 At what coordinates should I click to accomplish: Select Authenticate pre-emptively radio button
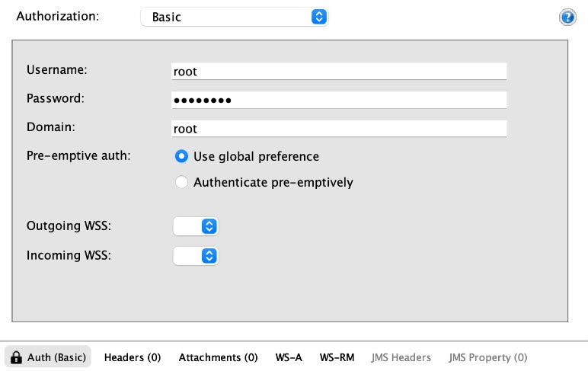(181, 182)
